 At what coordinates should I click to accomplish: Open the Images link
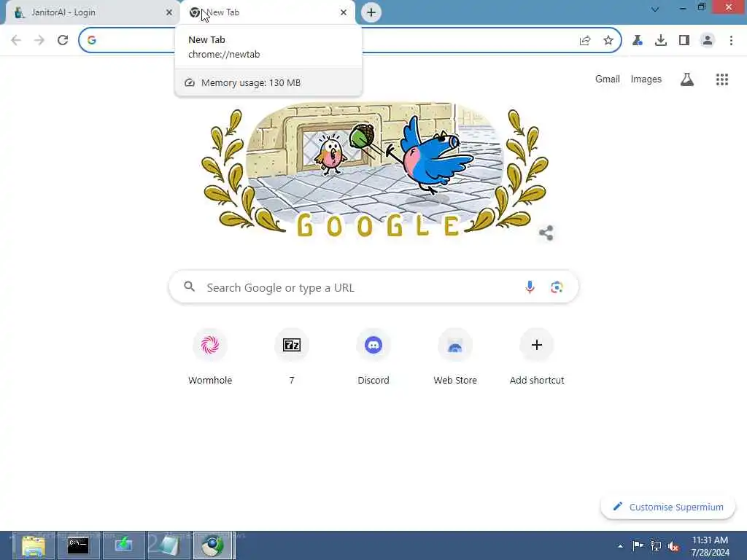pyautogui.click(x=646, y=79)
